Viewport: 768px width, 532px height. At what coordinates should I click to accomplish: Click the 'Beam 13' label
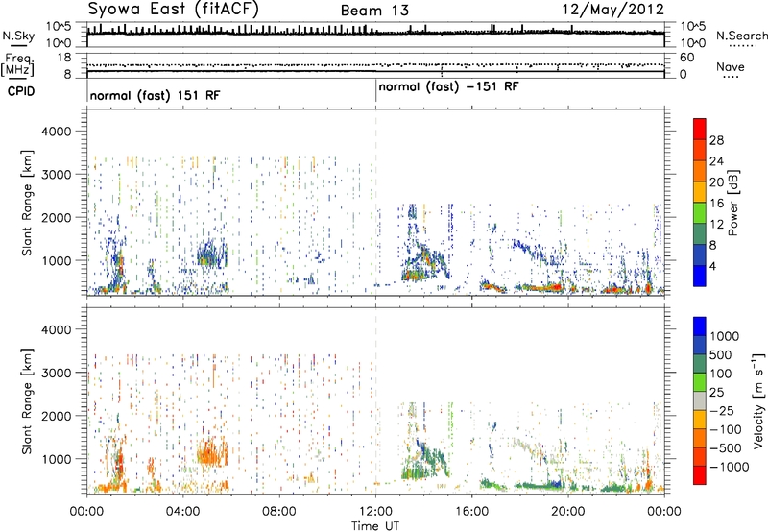click(374, 11)
